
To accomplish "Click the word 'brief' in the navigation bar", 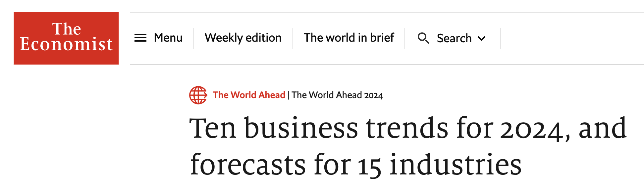I will (x=382, y=38).
